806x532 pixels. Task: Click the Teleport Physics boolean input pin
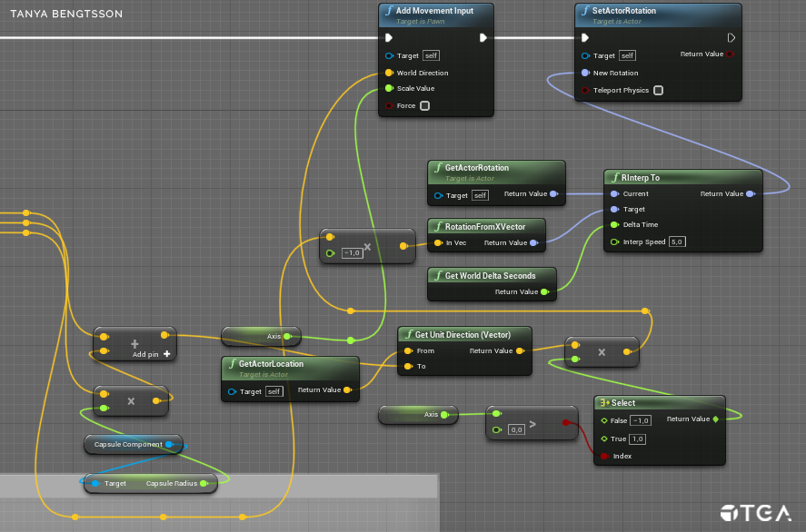(585, 91)
